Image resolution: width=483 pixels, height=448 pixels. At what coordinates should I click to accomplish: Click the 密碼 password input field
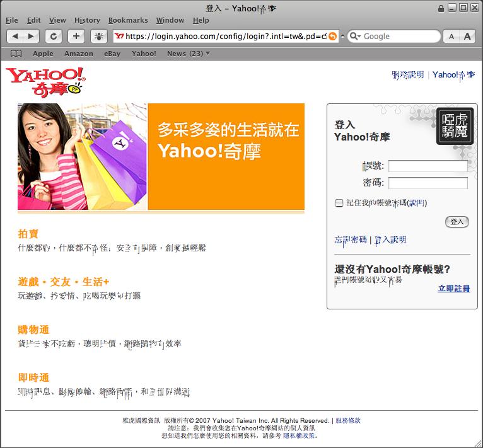coord(428,183)
